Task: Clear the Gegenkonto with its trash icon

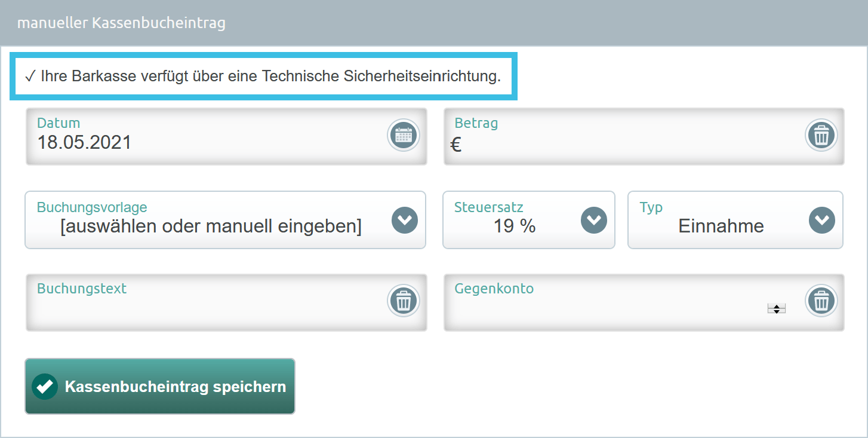Action: (821, 301)
